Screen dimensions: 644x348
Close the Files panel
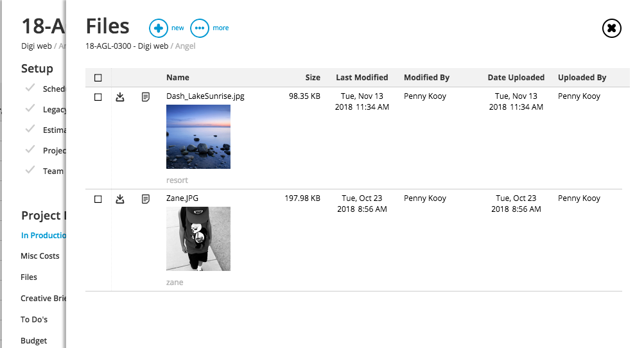[x=612, y=28]
